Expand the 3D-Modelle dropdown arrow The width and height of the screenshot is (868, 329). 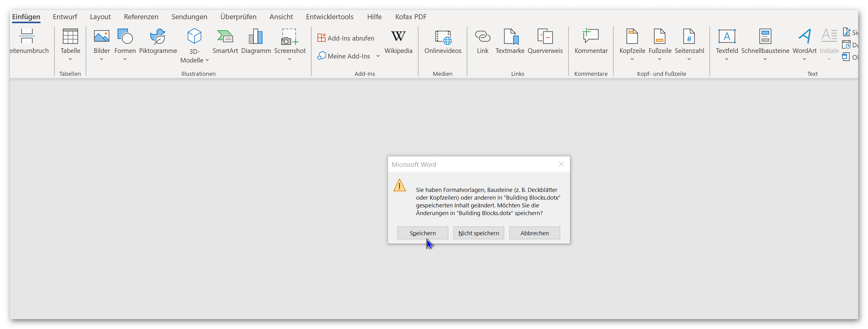click(x=207, y=60)
